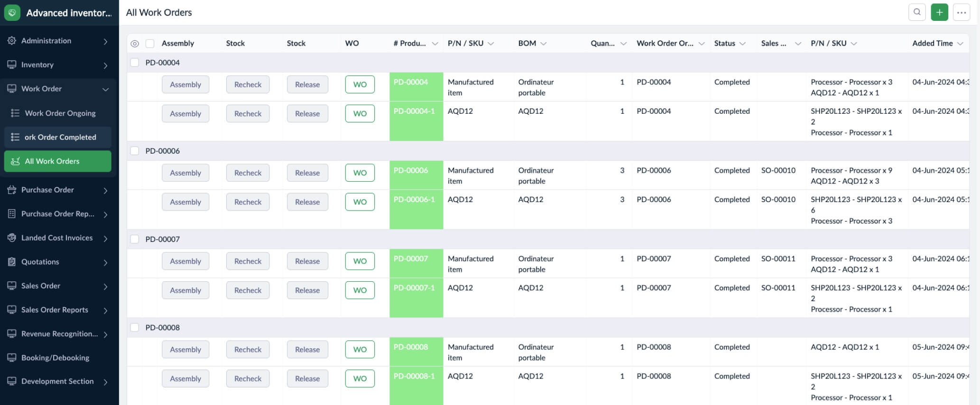Expand the Sales Order chevron in sidebar
980x405 pixels.
pyautogui.click(x=105, y=286)
